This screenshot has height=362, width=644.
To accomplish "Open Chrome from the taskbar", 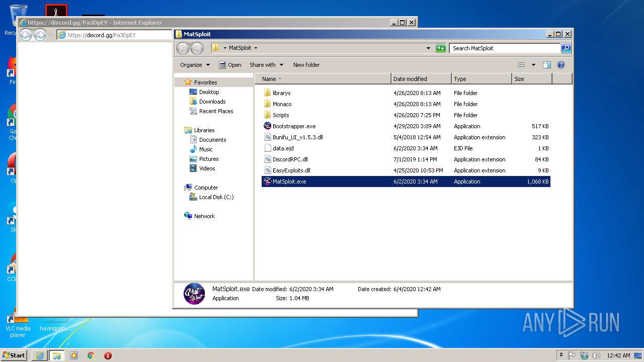I will (91, 355).
